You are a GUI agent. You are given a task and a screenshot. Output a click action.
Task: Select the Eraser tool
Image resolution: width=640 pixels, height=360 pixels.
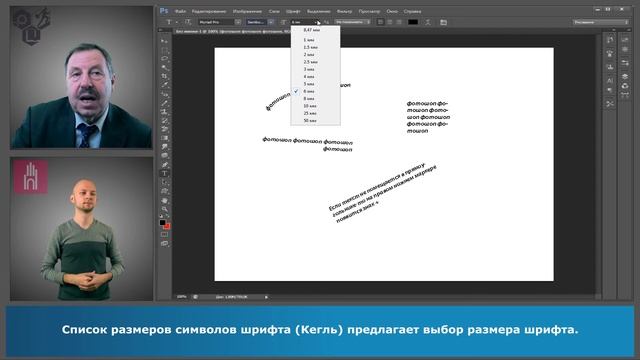pyautogui.click(x=164, y=129)
